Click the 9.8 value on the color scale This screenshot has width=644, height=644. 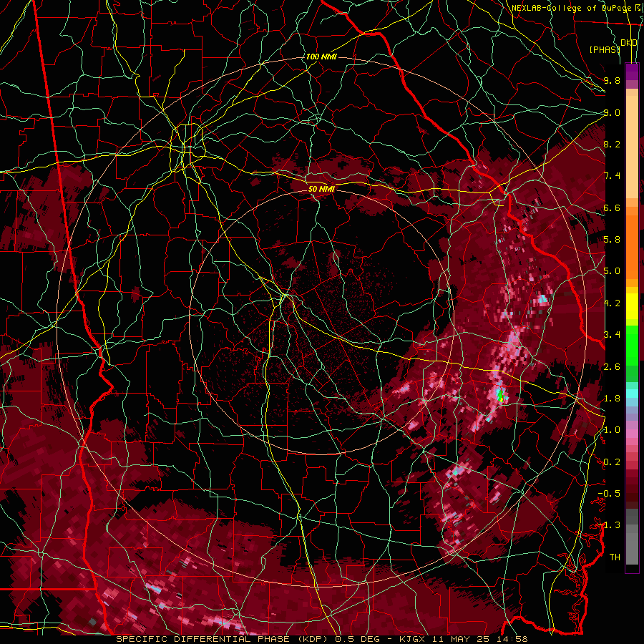(612, 80)
